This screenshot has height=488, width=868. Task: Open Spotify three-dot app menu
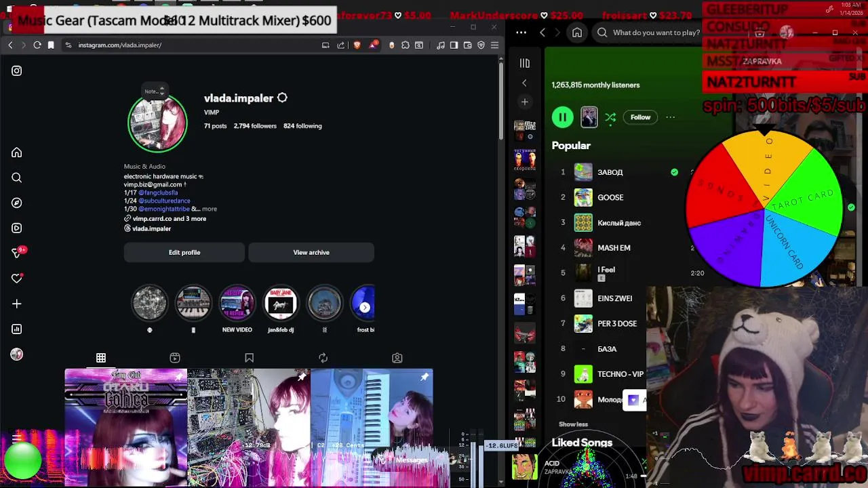521,33
